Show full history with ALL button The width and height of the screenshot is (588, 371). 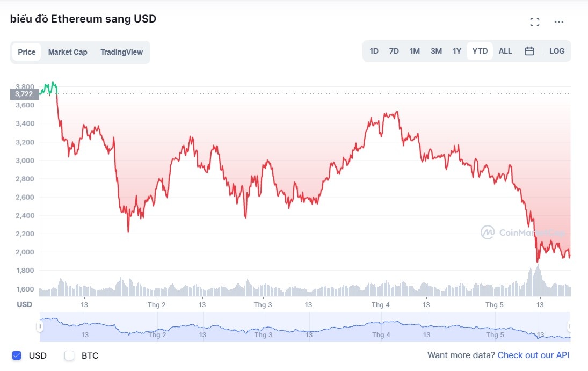click(505, 50)
